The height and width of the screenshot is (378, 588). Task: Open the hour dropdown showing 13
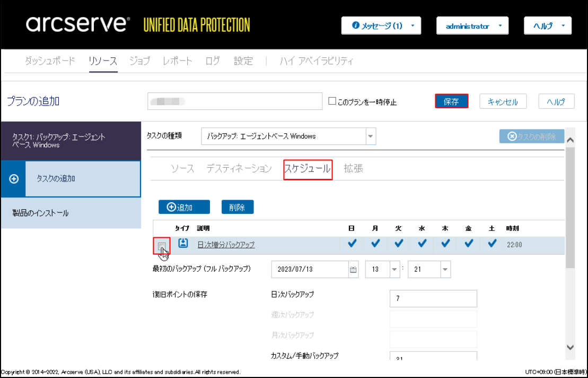394,269
